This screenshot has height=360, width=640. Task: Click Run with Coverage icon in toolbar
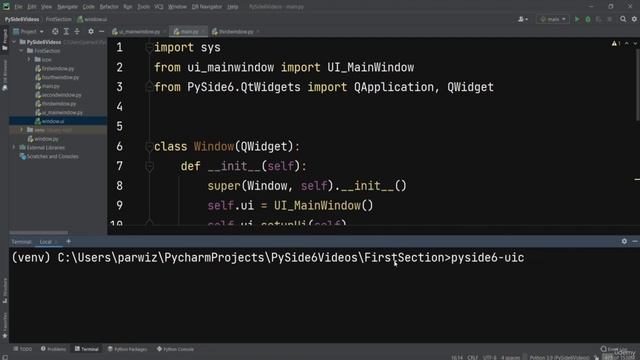pyautogui.click(x=599, y=19)
